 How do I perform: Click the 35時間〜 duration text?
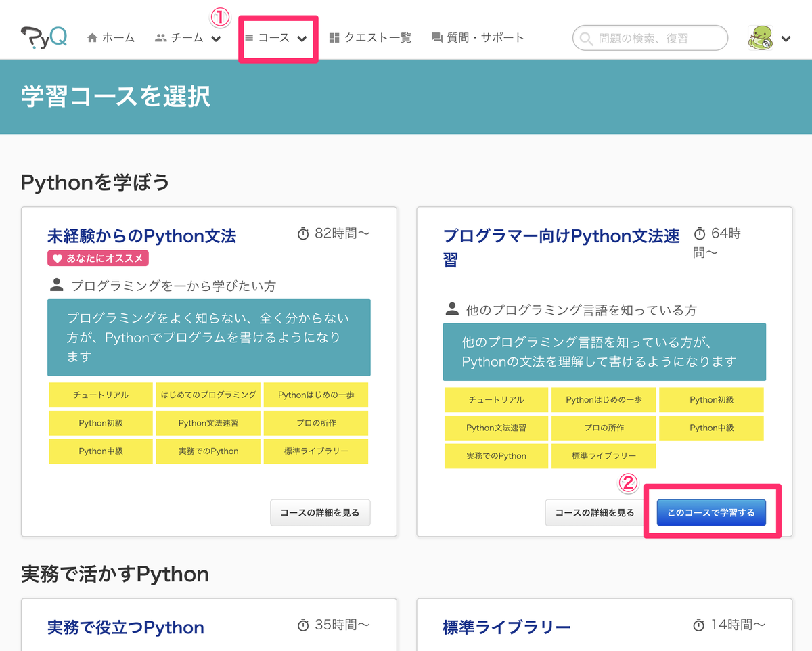click(x=342, y=625)
